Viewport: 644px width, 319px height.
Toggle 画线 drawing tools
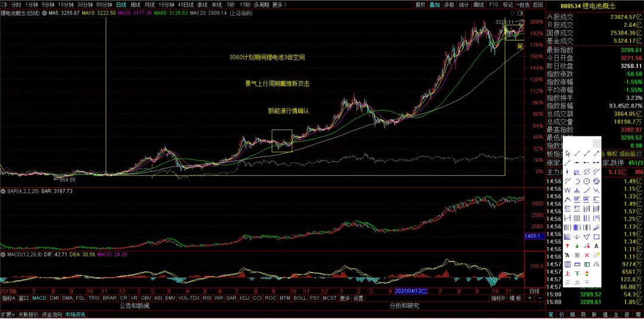click(478, 5)
